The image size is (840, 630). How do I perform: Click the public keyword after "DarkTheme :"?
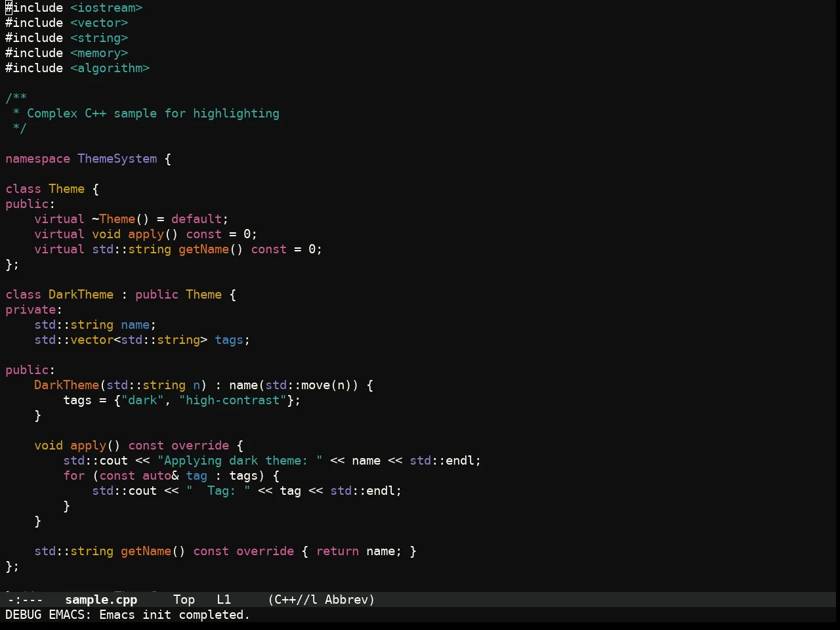coord(157,295)
